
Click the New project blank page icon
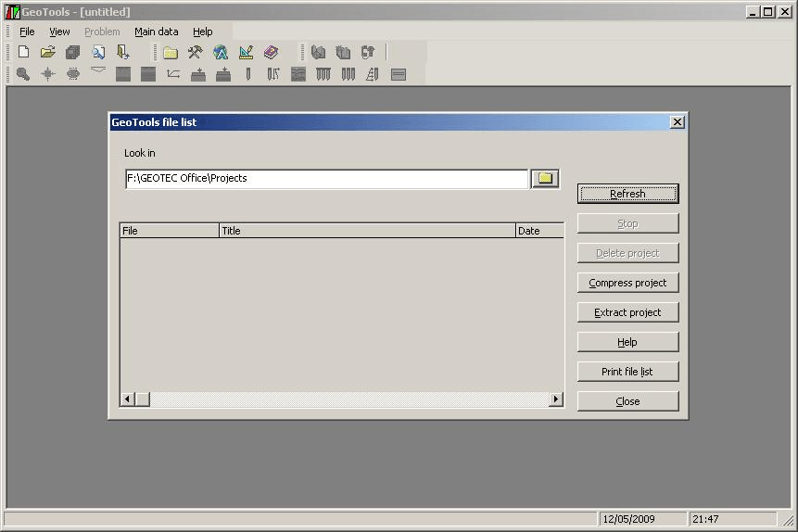[x=23, y=51]
